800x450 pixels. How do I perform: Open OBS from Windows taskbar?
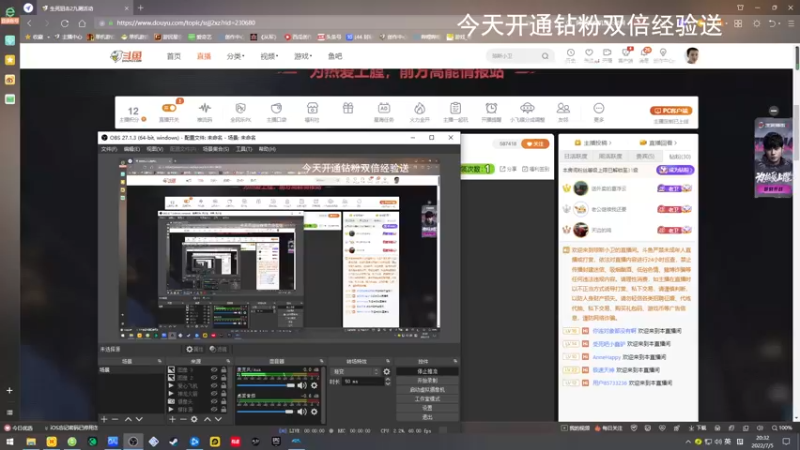click(133, 441)
